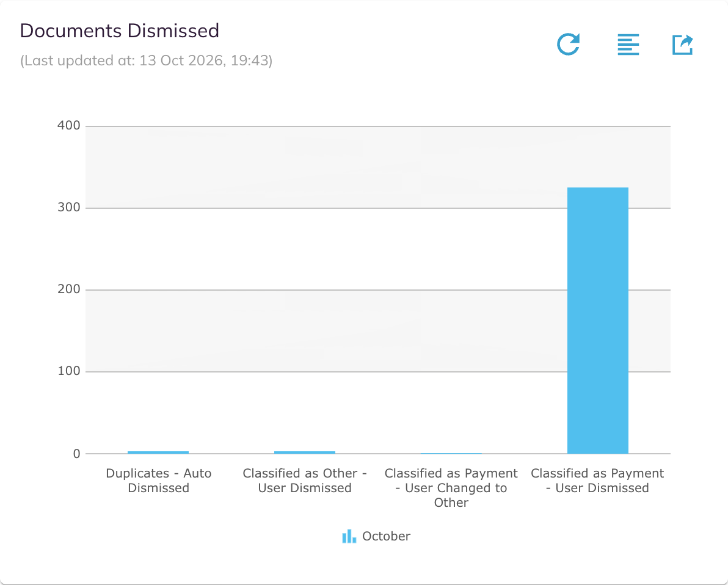This screenshot has height=585, width=728.
Task: Click the refresh chart icon
Action: coord(568,45)
